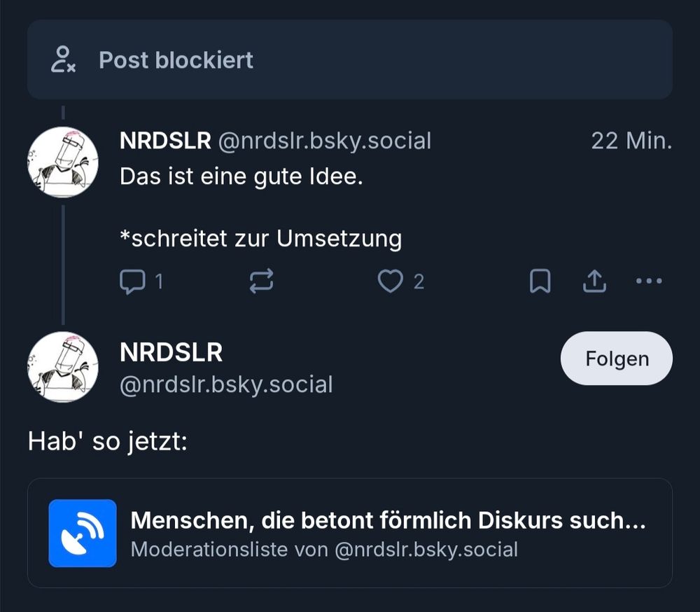Open the three-dot more options menu
The image size is (700, 612).
pos(649,281)
